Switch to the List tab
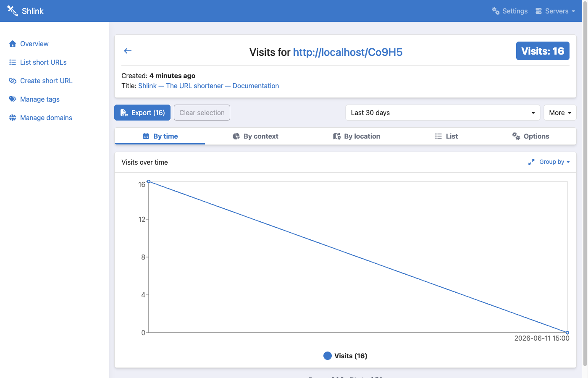The width and height of the screenshot is (588, 378). coord(446,136)
